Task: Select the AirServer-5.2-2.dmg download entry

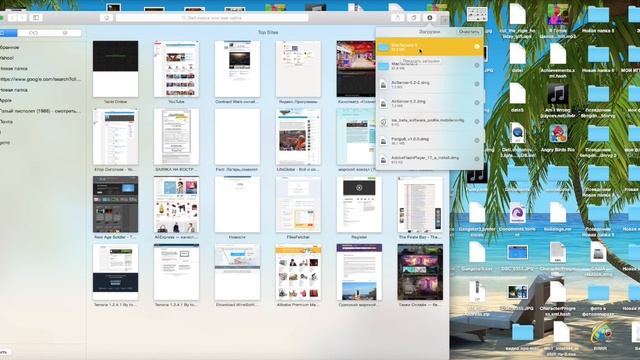Action: point(429,84)
